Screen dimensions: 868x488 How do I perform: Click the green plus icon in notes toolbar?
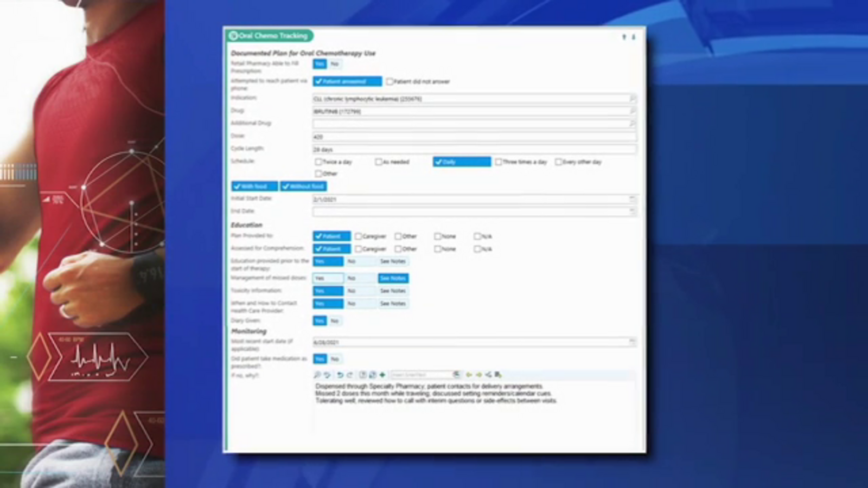point(382,375)
